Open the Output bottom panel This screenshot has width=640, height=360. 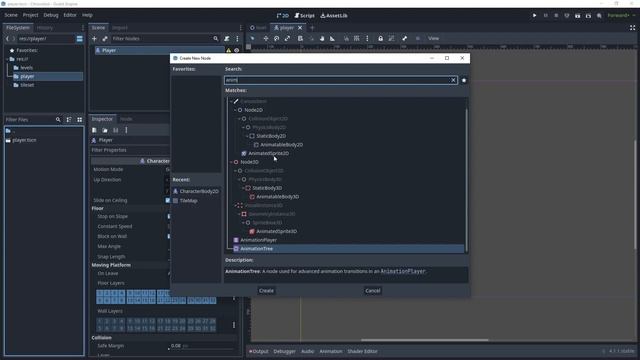[259, 351]
